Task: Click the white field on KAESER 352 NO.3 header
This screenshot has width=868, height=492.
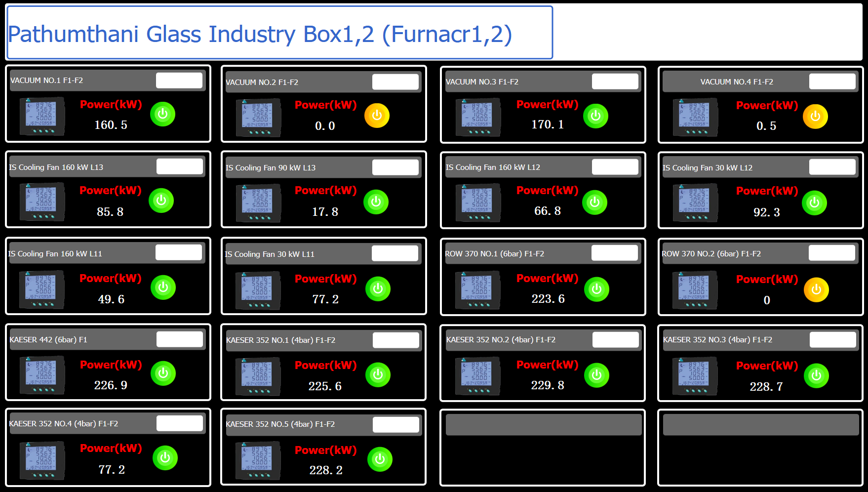Action: tap(832, 340)
